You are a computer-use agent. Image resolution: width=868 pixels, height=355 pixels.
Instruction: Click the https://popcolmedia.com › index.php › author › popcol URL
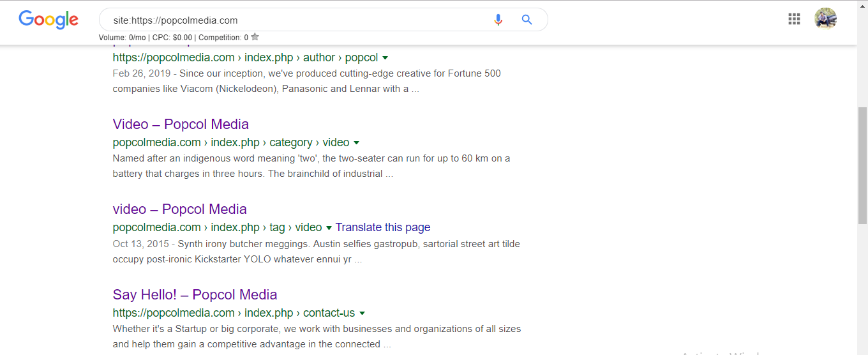[246, 57]
